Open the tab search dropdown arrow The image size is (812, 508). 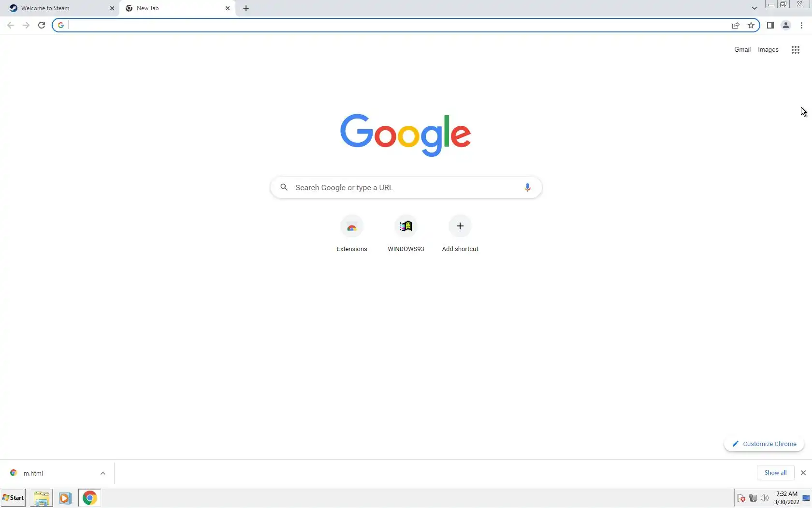(754, 8)
